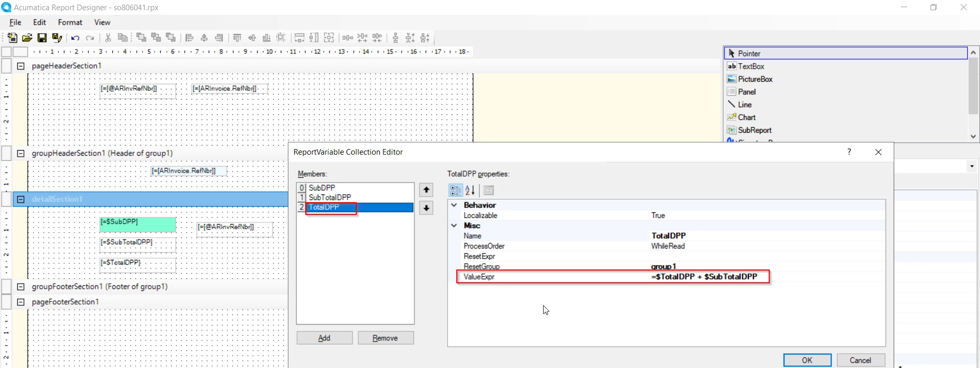Select the Pointer tool in toolbox
This screenshot has height=368, width=980.
[x=846, y=53]
